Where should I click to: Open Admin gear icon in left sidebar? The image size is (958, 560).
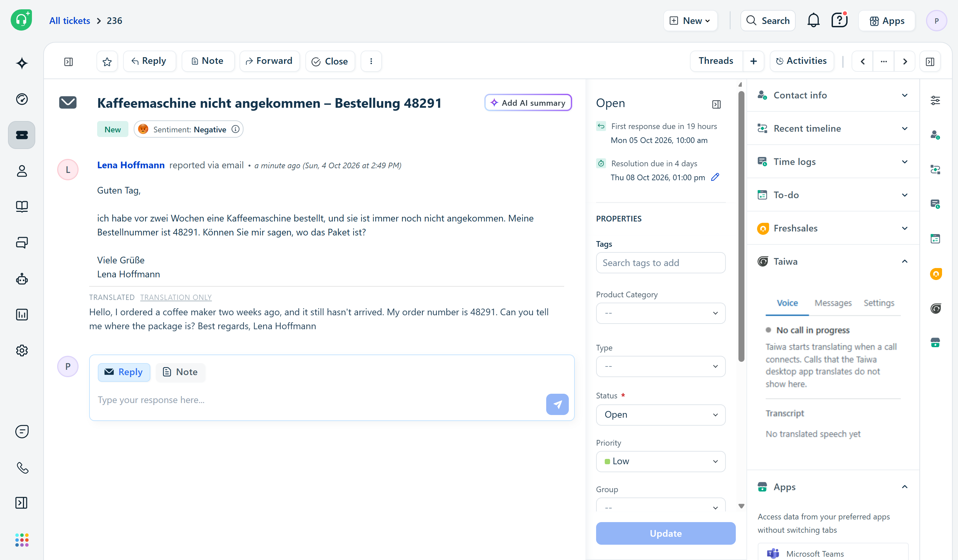[22, 350]
